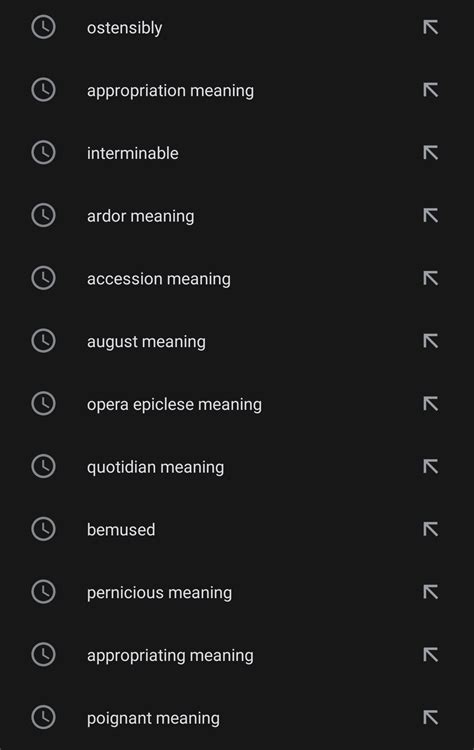The height and width of the screenshot is (750, 474).
Task: Select appropriating meaning recent search
Action: [237, 655]
